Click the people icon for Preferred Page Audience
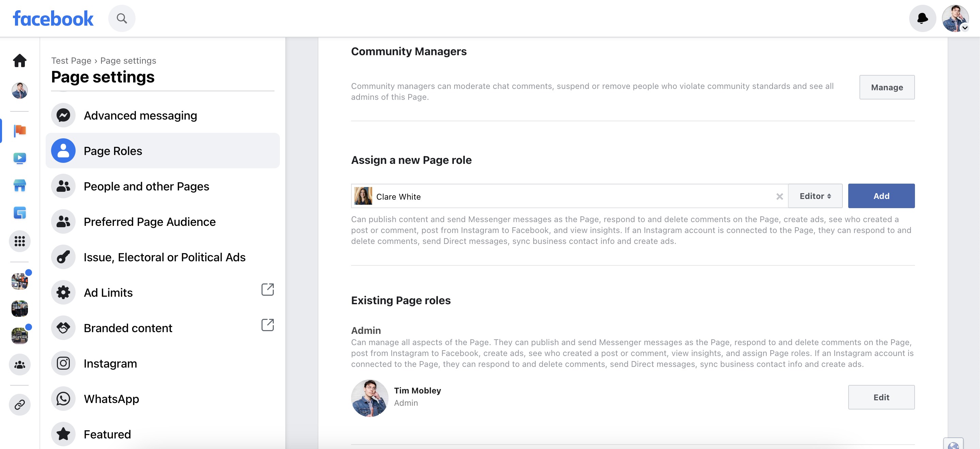The image size is (980, 449). [x=63, y=221]
